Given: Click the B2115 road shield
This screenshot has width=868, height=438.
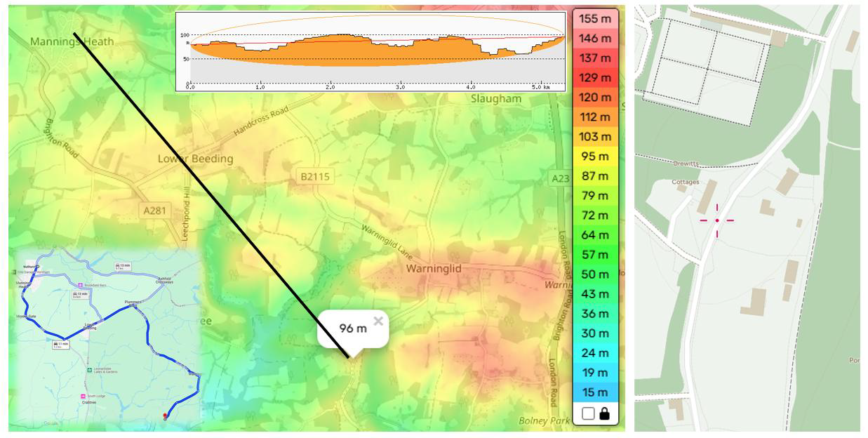Looking at the screenshot, I should (314, 178).
